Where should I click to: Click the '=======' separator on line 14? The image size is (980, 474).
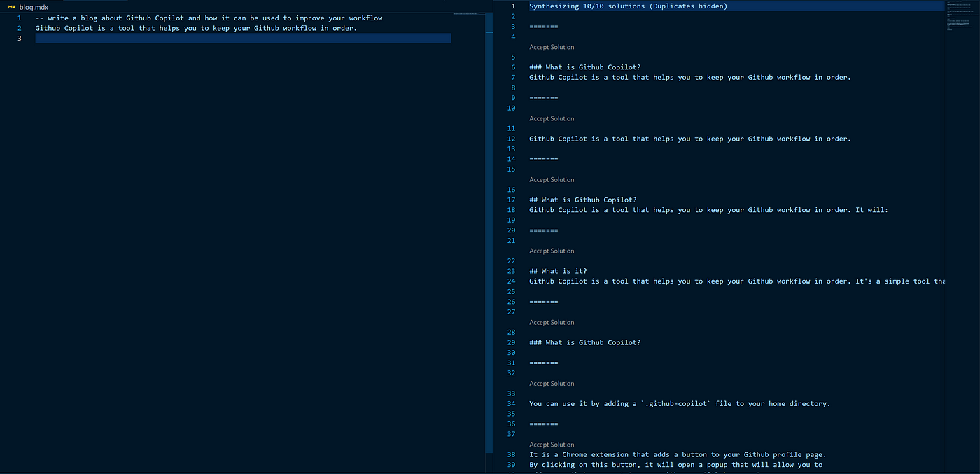coord(543,159)
